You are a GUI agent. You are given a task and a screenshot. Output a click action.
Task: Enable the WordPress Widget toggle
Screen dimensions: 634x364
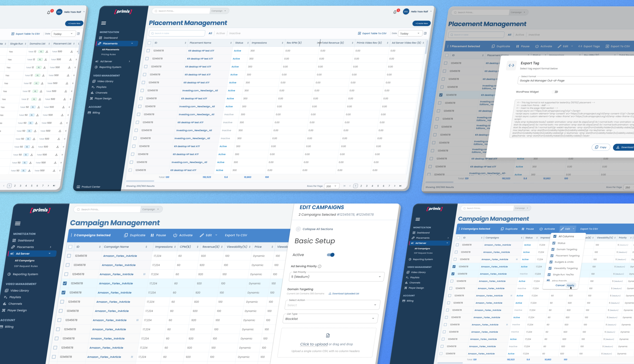(555, 92)
